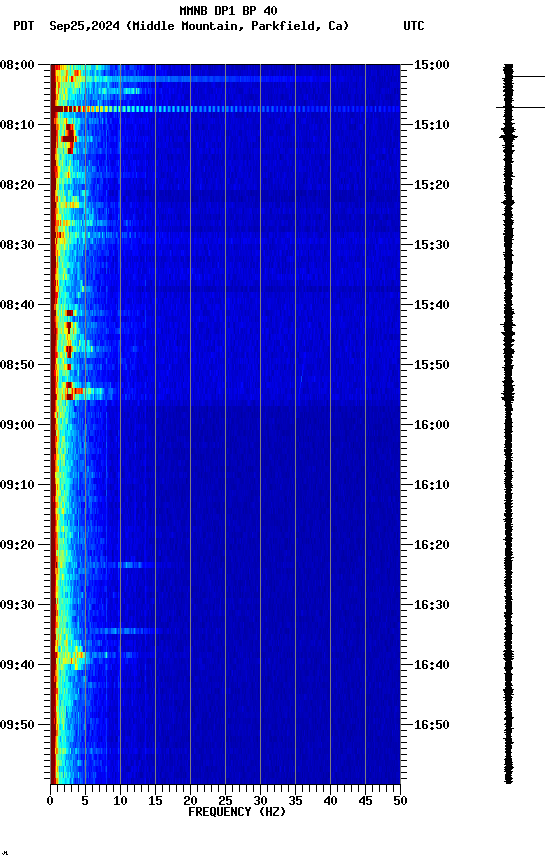Image resolution: width=552 pixels, height=864 pixels.
Task: Click the 16:10 UTC time label
Action: tap(431, 485)
